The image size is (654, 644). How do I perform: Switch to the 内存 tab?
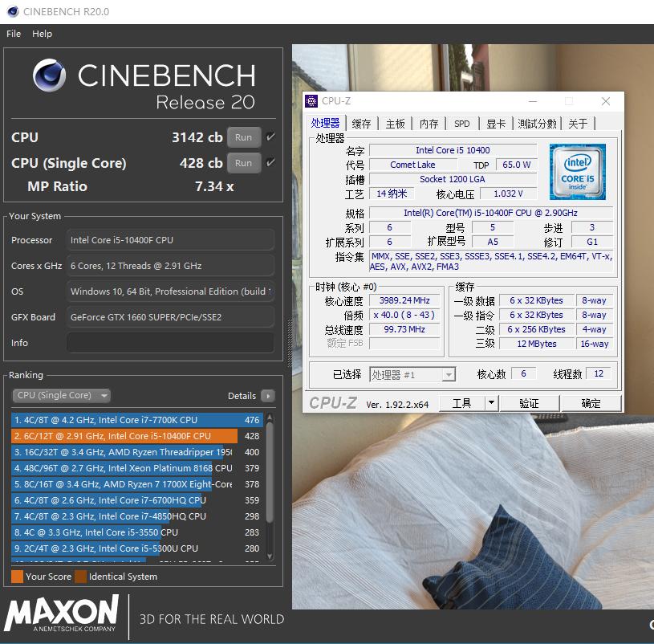point(429,124)
